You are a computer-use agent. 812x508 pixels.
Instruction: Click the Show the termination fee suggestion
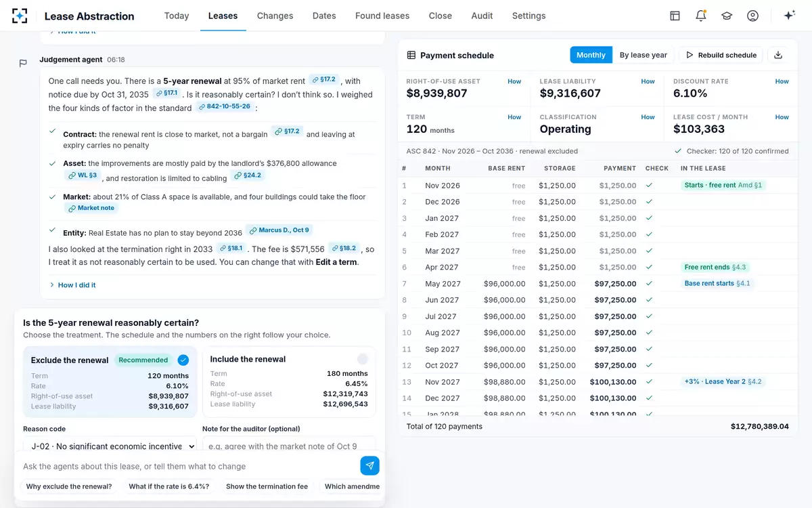(267, 486)
